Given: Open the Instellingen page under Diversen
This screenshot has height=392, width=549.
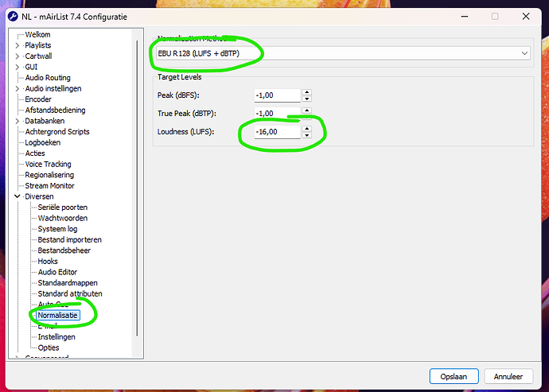Looking at the screenshot, I should pyautogui.click(x=56, y=337).
